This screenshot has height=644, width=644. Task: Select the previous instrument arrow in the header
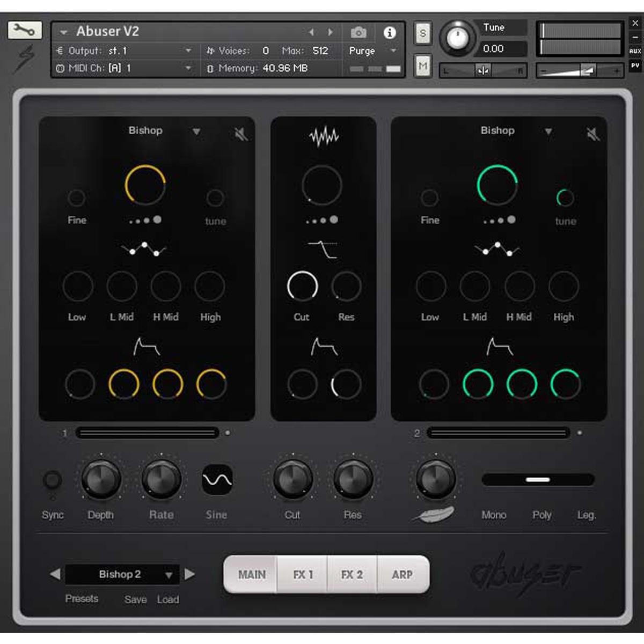(311, 33)
